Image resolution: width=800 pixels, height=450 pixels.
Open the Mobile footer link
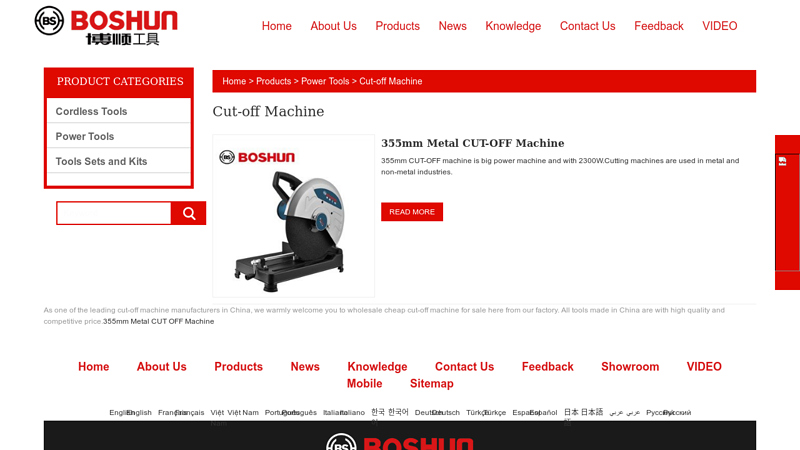tap(364, 384)
